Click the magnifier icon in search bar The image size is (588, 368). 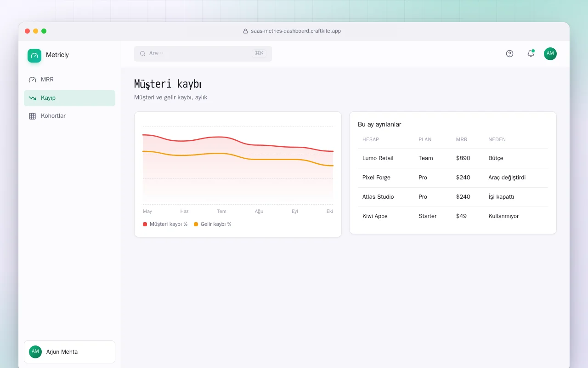tap(143, 53)
